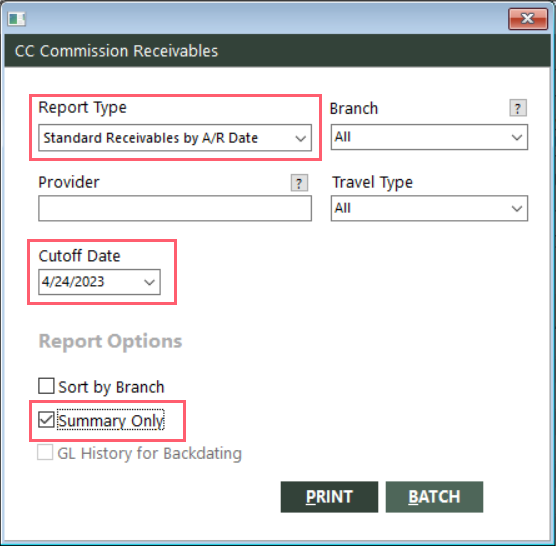Uncheck the Summary Only option

click(x=46, y=420)
